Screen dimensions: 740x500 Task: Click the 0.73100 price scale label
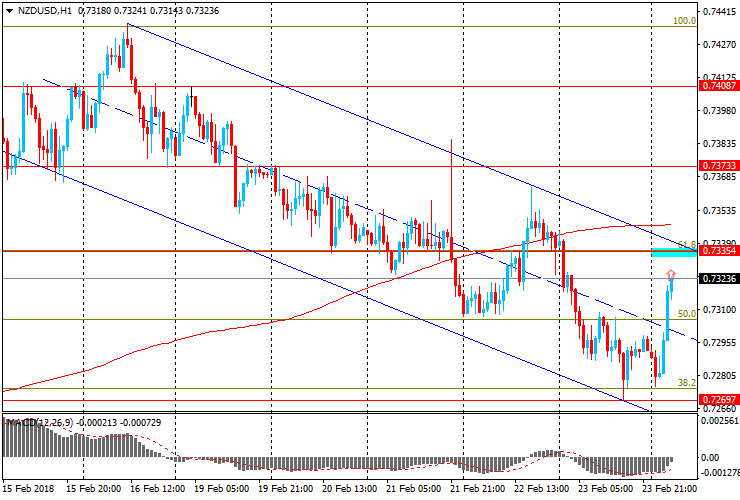point(720,310)
